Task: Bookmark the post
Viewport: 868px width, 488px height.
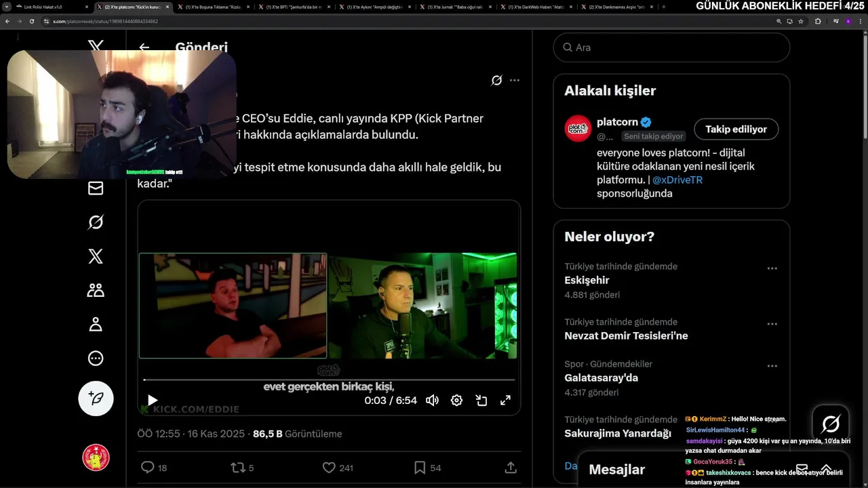Action: point(420,468)
